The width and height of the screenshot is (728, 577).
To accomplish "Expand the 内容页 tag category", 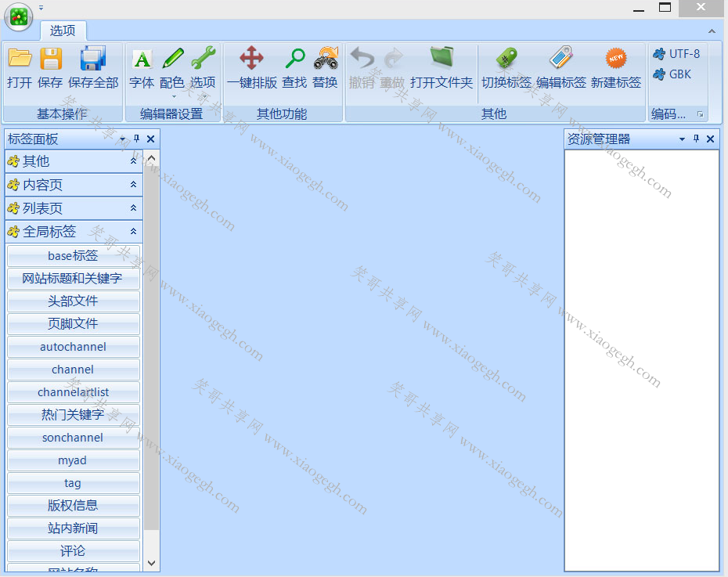I will pyautogui.click(x=74, y=185).
